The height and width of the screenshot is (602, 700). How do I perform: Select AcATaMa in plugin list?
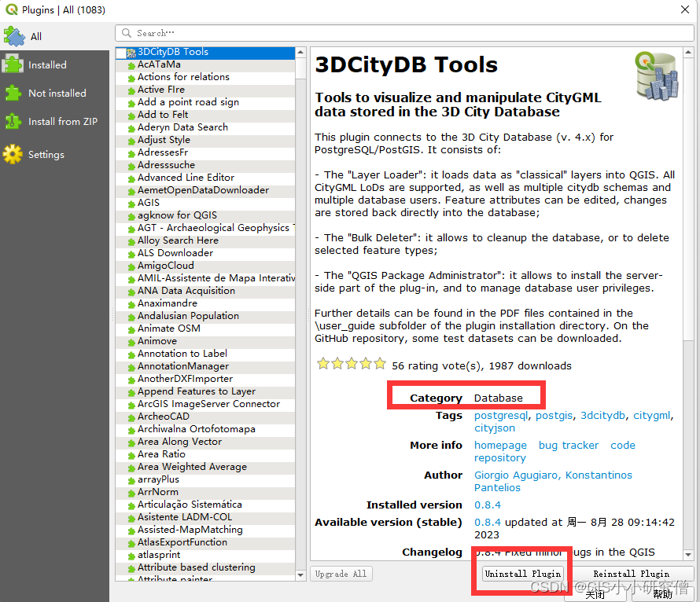(x=205, y=64)
